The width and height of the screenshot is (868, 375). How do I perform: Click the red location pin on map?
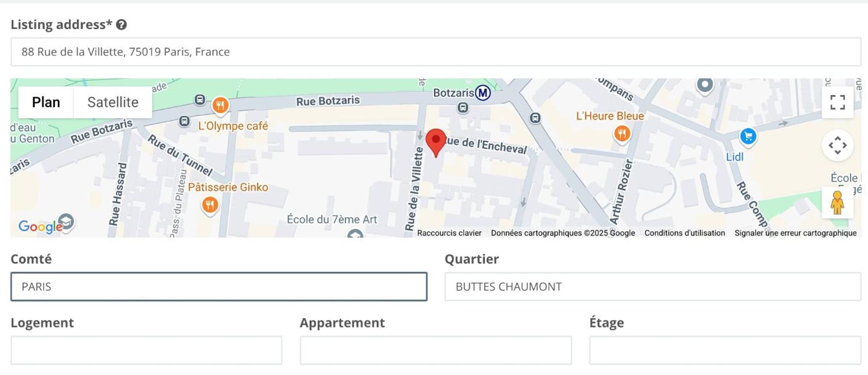(436, 143)
